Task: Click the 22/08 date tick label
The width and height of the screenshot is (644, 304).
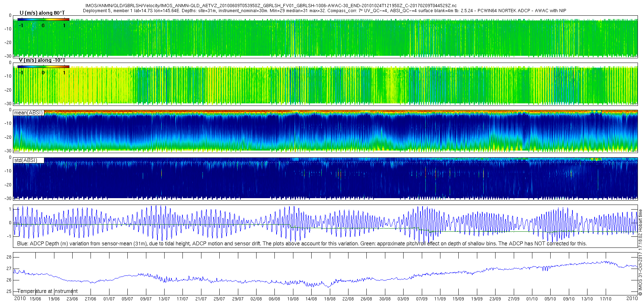Action: 348,299
